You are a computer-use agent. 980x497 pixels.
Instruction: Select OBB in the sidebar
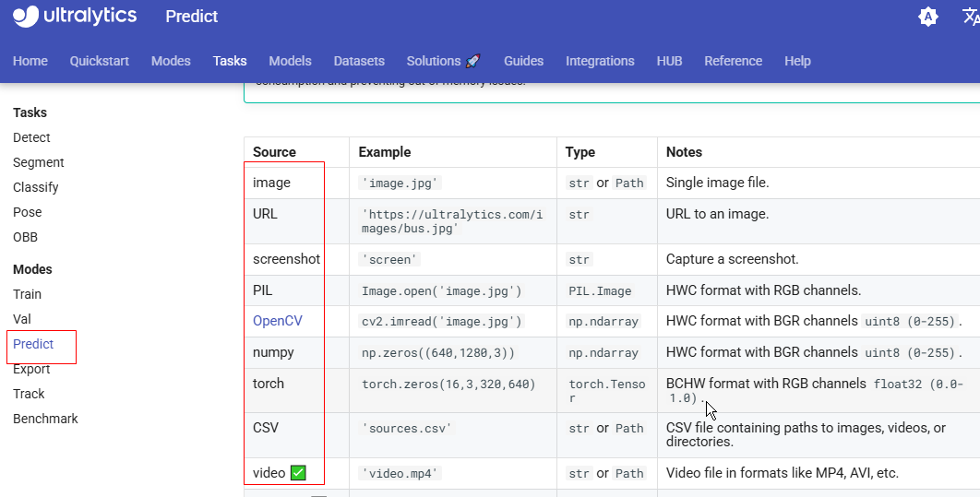(25, 237)
